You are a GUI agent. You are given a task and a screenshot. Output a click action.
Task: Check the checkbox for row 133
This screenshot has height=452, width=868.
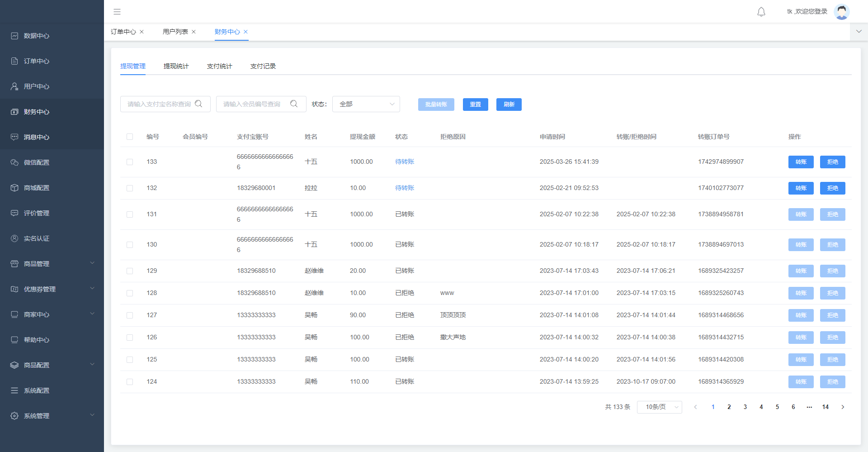coord(130,162)
